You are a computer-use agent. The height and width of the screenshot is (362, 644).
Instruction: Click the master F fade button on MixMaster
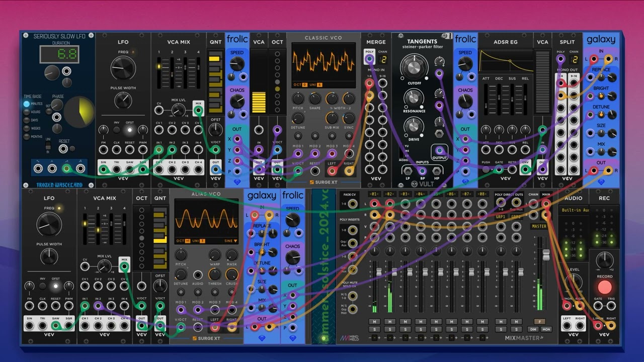click(539, 322)
